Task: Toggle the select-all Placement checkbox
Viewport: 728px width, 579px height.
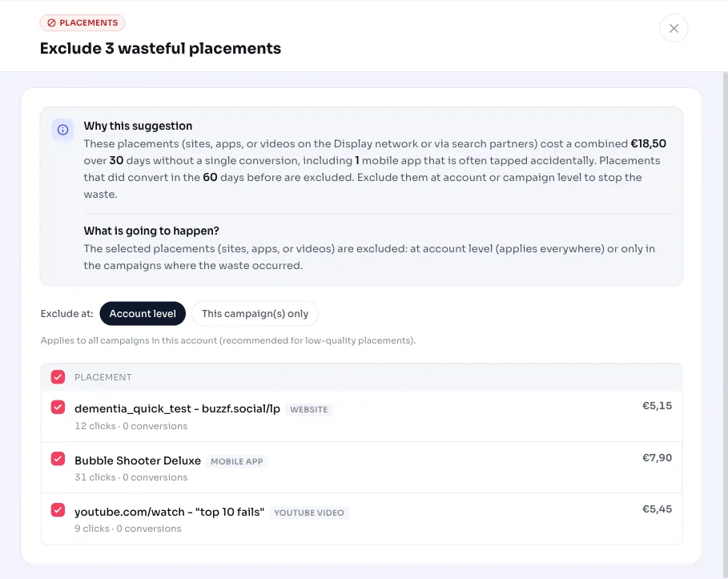Action: click(58, 376)
